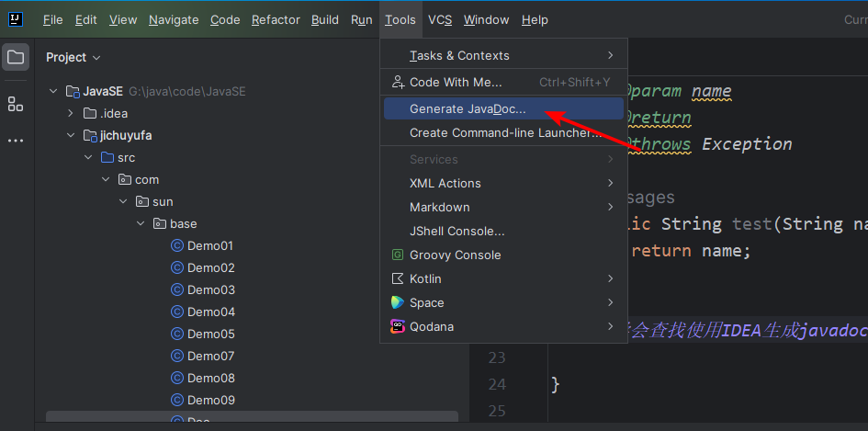
Task: Expand the Tasks & Contexts submenu
Action: (611, 55)
